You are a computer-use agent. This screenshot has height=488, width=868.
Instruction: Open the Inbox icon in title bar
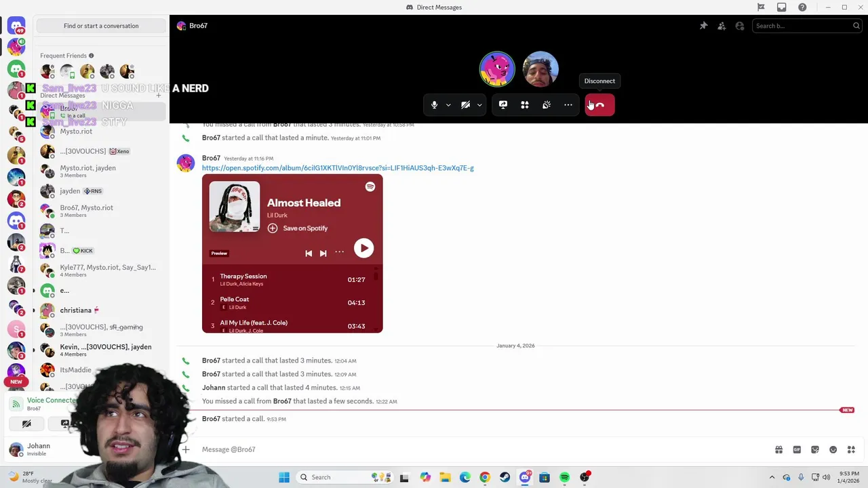pyautogui.click(x=782, y=7)
